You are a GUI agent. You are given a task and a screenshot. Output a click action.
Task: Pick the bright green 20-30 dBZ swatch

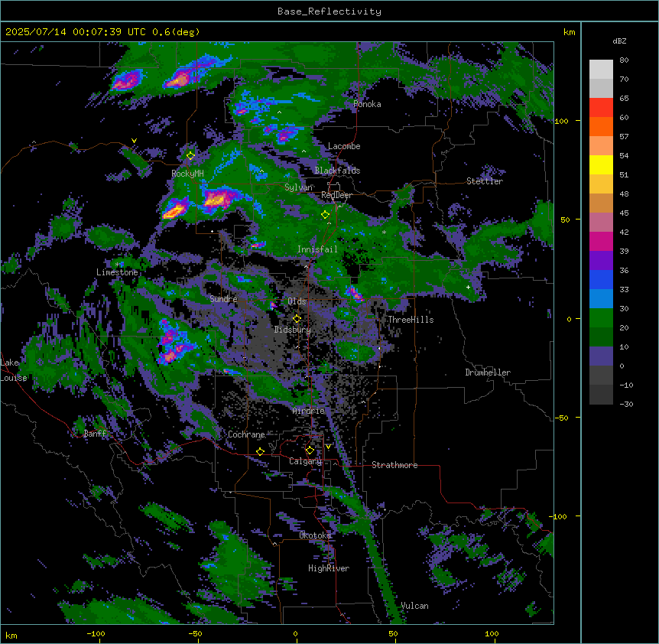coord(601,318)
